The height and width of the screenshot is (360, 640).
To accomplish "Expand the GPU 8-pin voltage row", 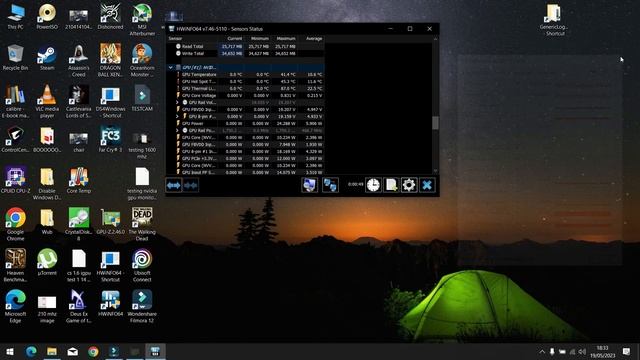I will [177, 116].
